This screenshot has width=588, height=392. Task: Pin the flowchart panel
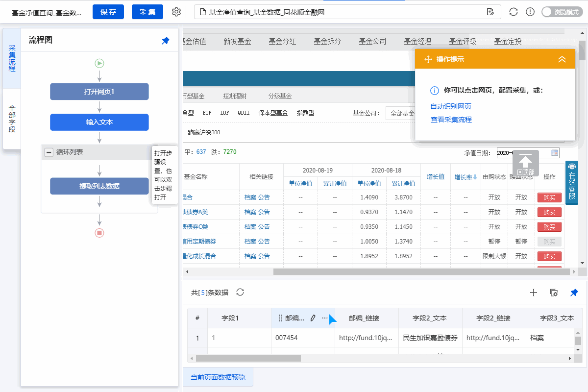[166, 41]
